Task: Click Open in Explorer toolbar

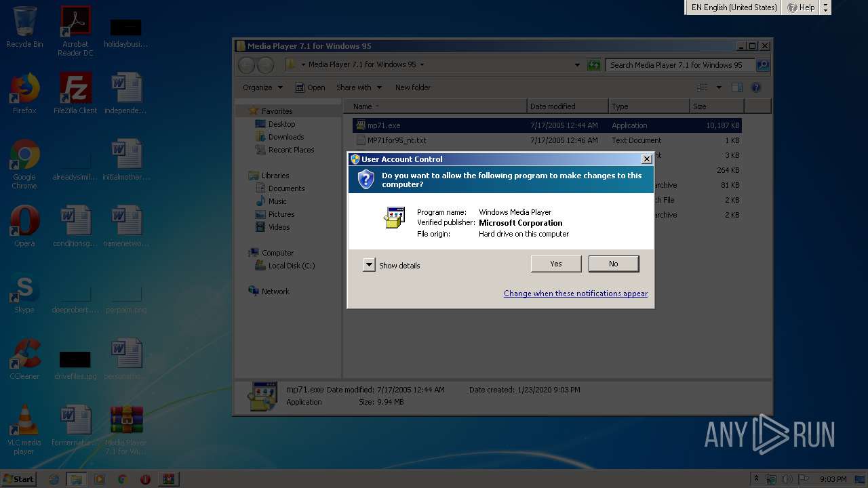Action: click(x=310, y=87)
